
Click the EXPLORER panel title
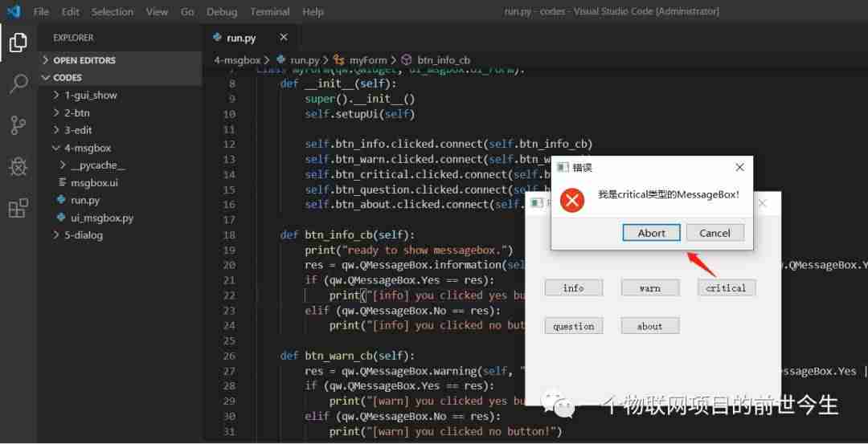[73, 38]
